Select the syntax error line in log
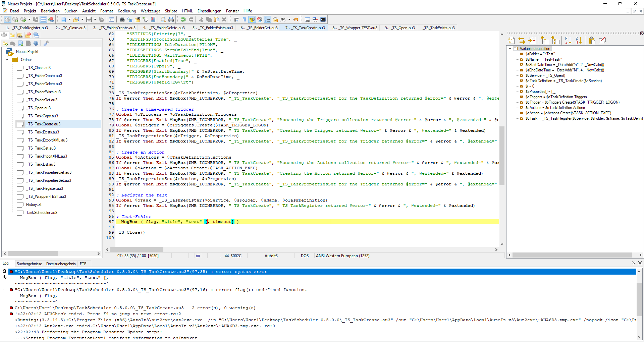Viewport: 644px width, 342px height. pyautogui.click(x=141, y=272)
